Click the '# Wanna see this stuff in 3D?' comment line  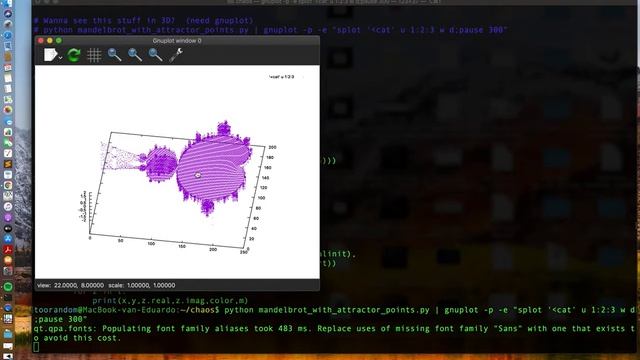coord(144,20)
